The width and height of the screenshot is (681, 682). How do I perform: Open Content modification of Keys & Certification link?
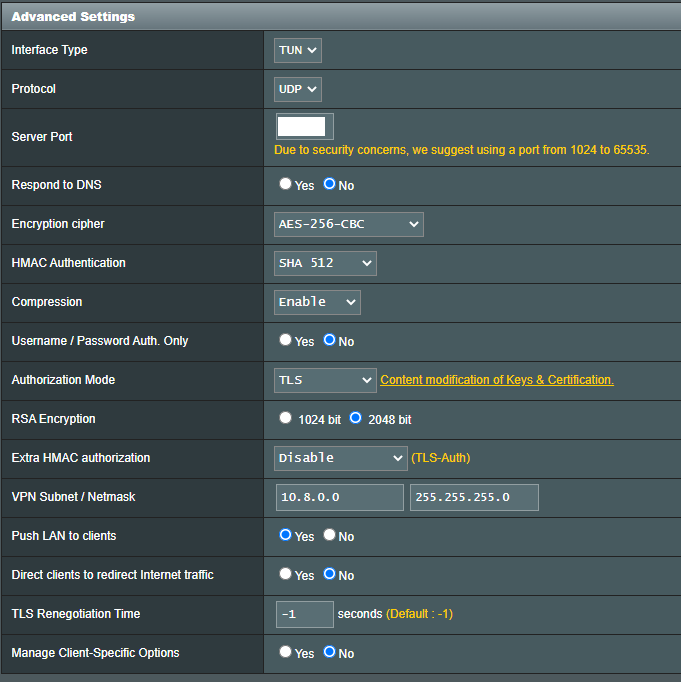[x=497, y=380]
